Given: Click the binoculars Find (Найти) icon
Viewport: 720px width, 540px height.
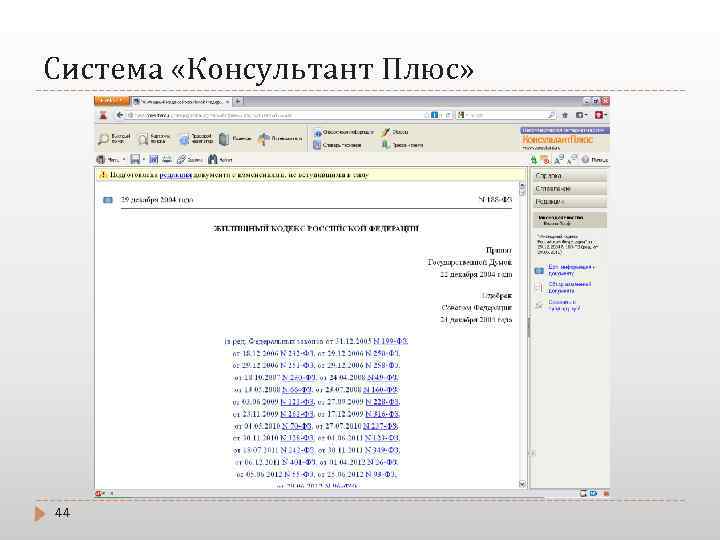Looking at the screenshot, I should tap(212, 159).
